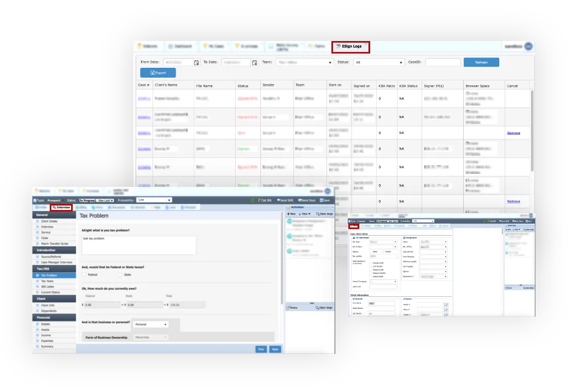Image resolution: width=572 pixels, height=392 pixels.
Task: Click the Prev button
Action: (261, 349)
